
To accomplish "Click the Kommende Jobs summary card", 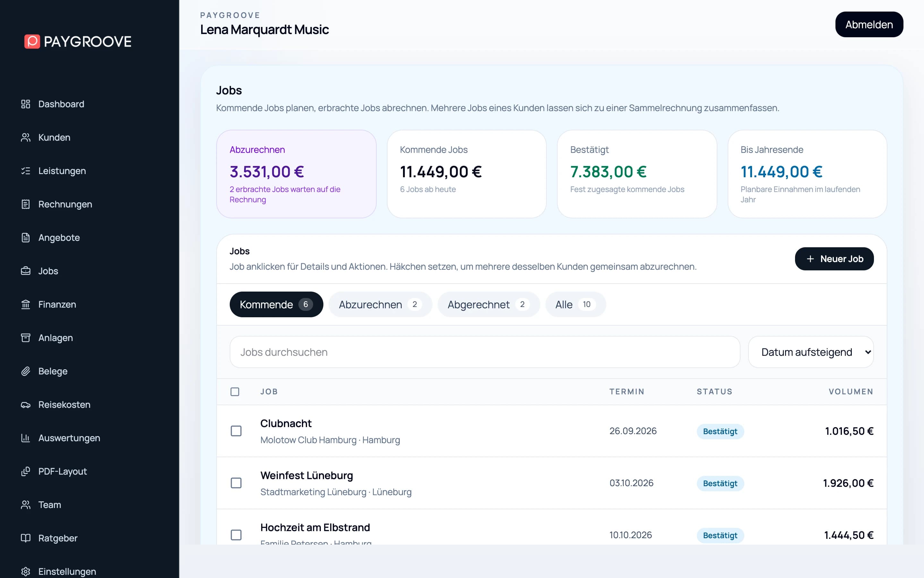I will click(x=466, y=174).
